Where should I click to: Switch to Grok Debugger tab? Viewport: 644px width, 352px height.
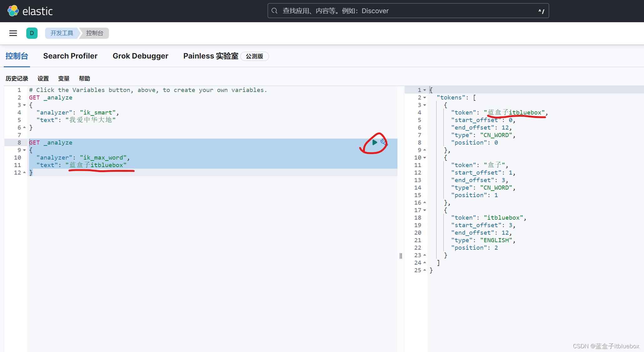(x=140, y=55)
